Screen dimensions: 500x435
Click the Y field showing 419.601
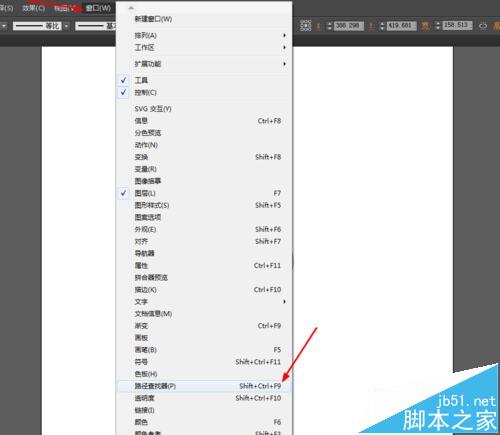point(402,26)
